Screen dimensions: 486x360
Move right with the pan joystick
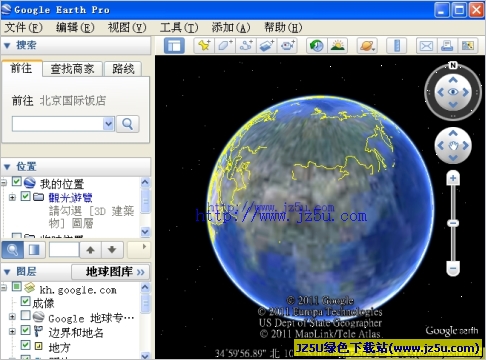point(465,146)
